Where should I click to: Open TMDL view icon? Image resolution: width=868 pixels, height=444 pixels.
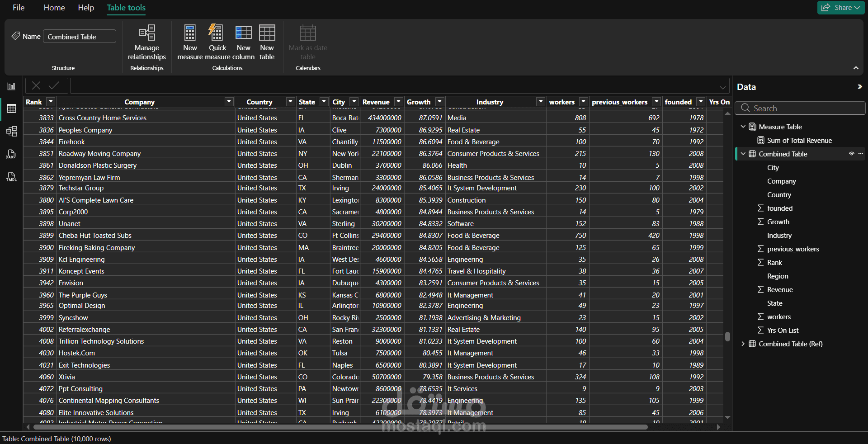click(x=11, y=177)
